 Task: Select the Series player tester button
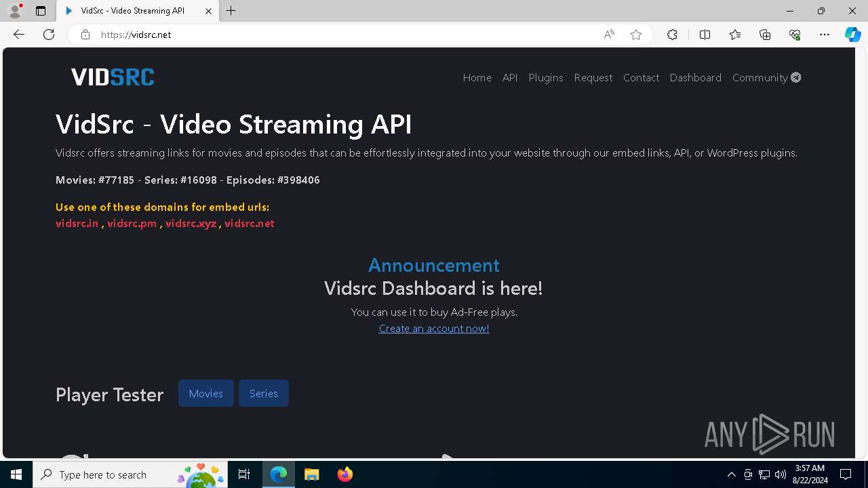264,393
